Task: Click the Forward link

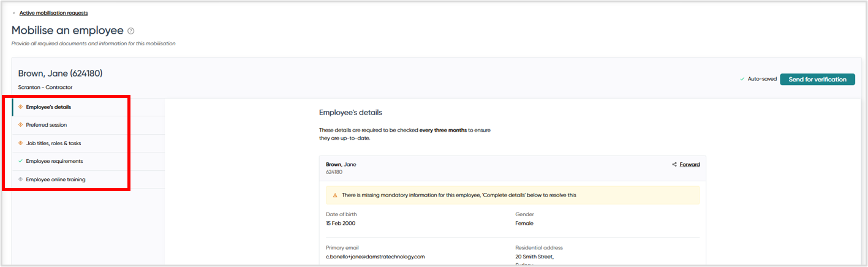Action: (x=690, y=164)
